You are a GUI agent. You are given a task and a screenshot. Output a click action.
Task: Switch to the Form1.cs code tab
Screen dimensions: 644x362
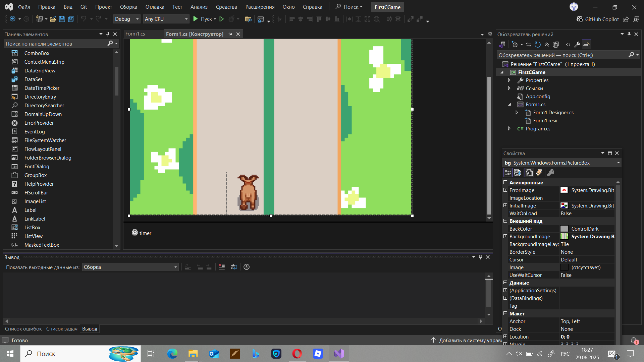(x=135, y=34)
